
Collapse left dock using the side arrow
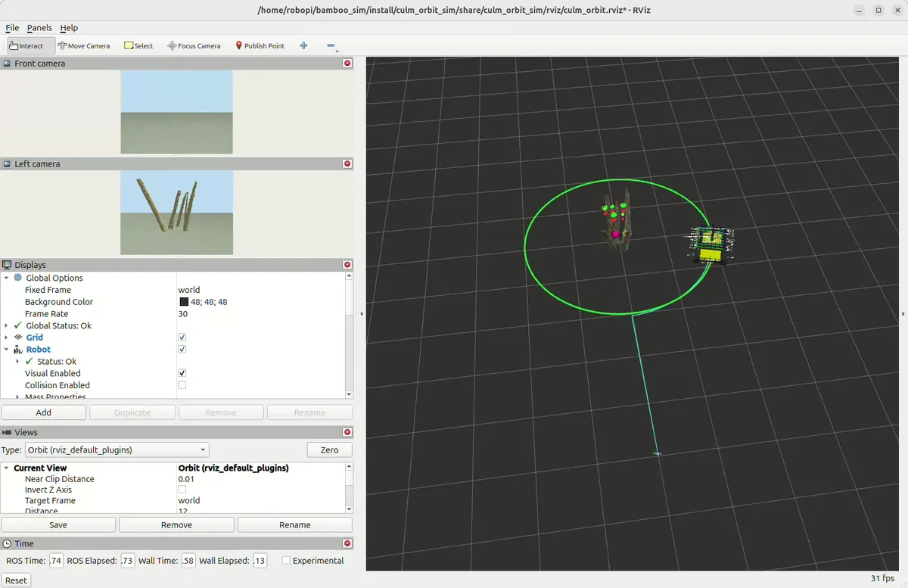361,313
